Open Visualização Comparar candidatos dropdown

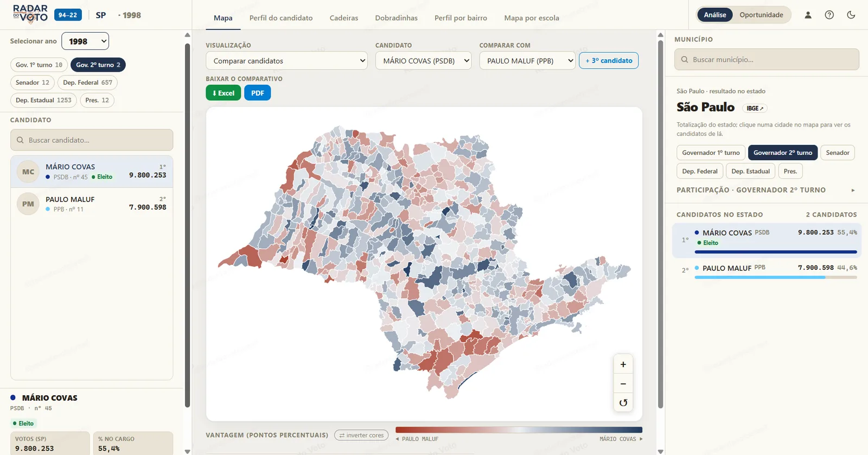tap(286, 61)
